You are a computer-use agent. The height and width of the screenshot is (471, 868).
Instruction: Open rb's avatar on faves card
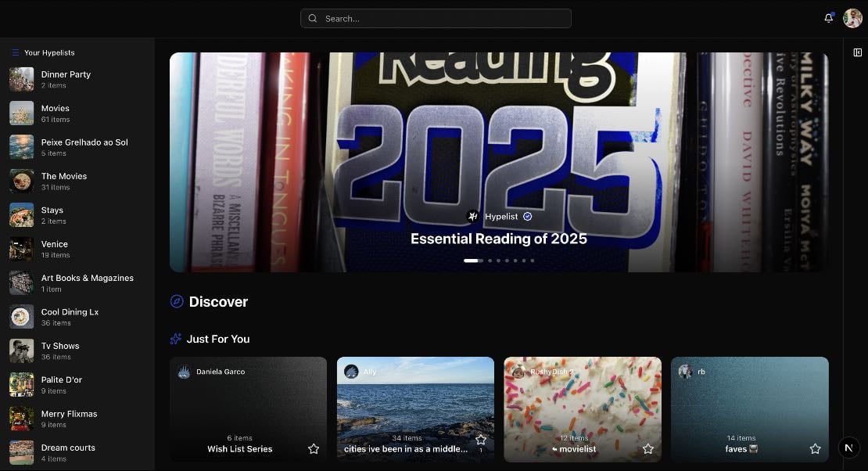click(x=685, y=372)
